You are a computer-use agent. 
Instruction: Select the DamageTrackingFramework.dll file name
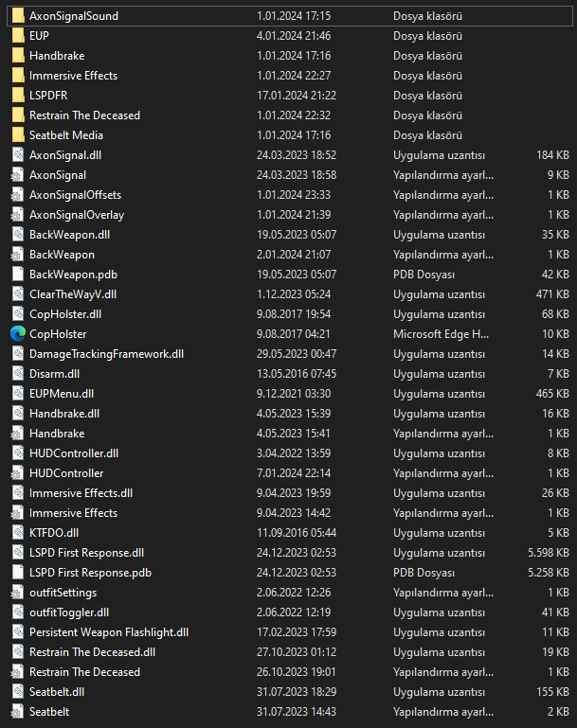point(106,354)
